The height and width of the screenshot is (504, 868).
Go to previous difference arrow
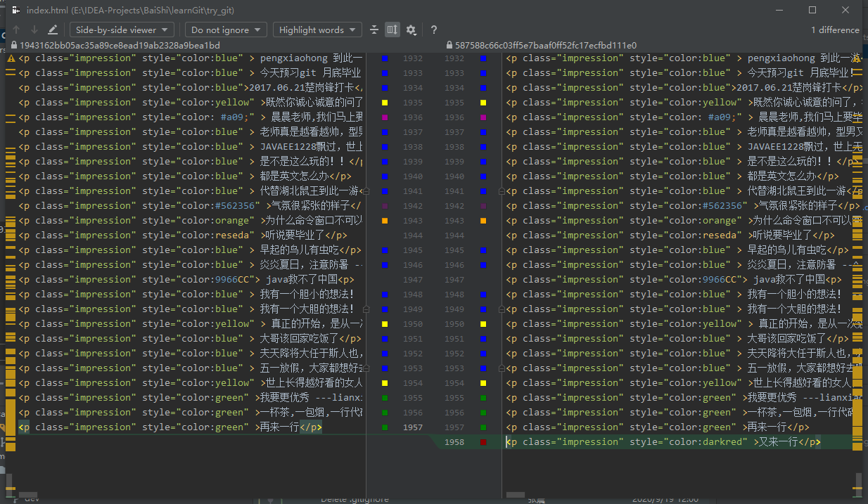click(16, 30)
